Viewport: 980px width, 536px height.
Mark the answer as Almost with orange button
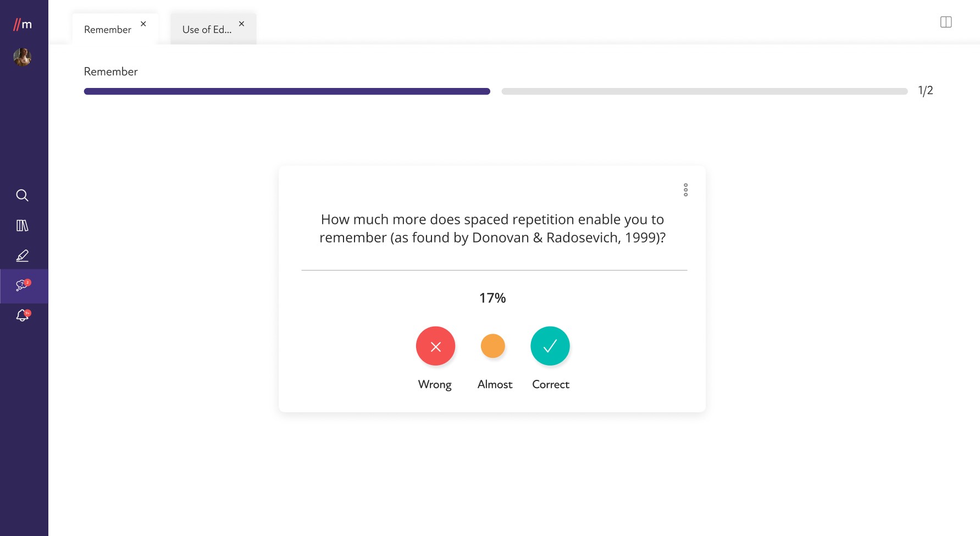tap(493, 346)
